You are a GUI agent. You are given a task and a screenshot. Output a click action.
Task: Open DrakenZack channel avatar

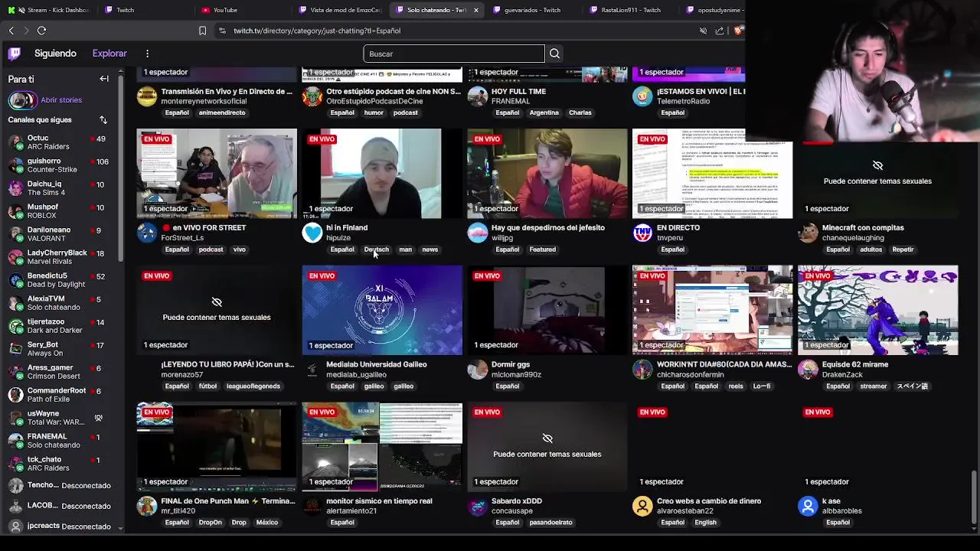pyautogui.click(x=808, y=370)
